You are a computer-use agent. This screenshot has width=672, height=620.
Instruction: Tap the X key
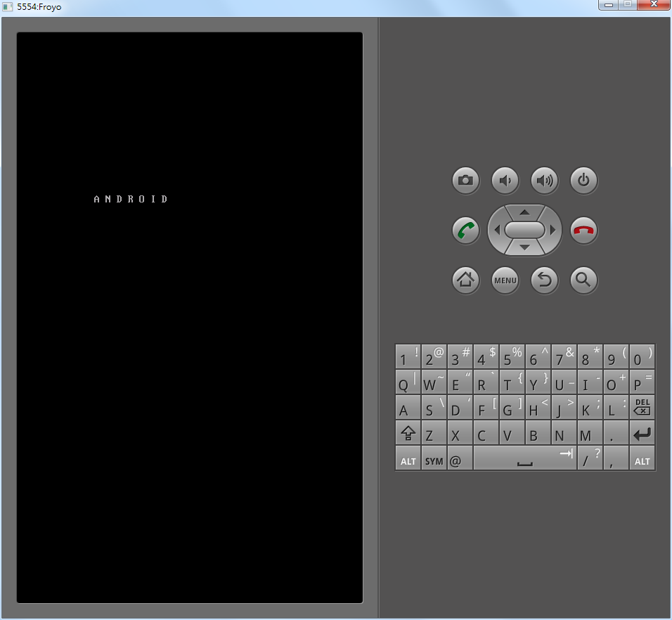(x=460, y=433)
